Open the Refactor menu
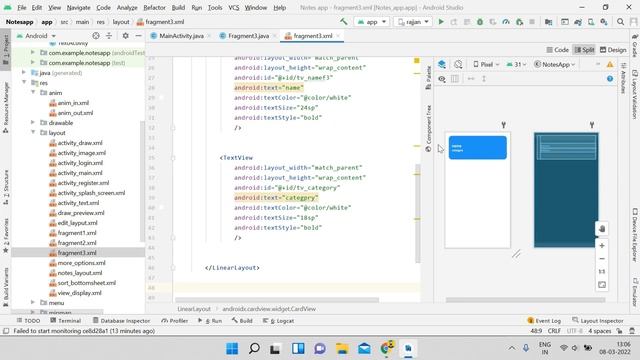640x360 pixels. click(x=154, y=7)
